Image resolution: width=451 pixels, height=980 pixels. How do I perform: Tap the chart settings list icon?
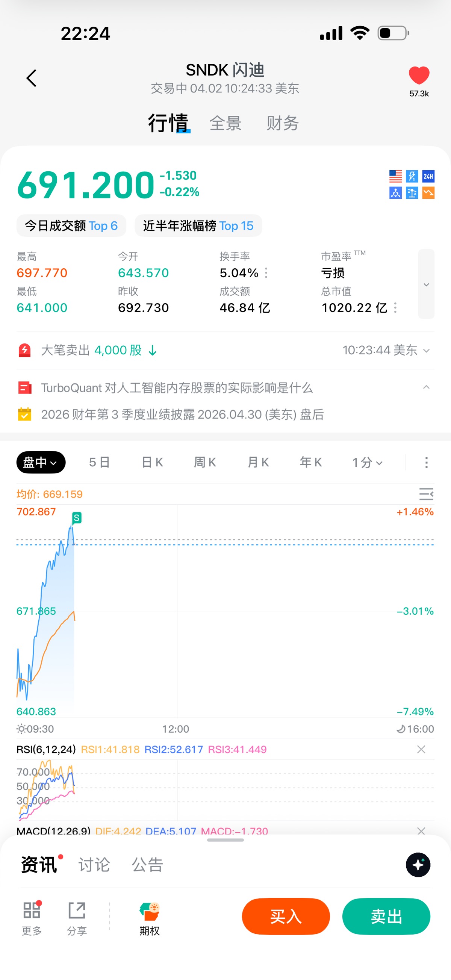point(426,494)
